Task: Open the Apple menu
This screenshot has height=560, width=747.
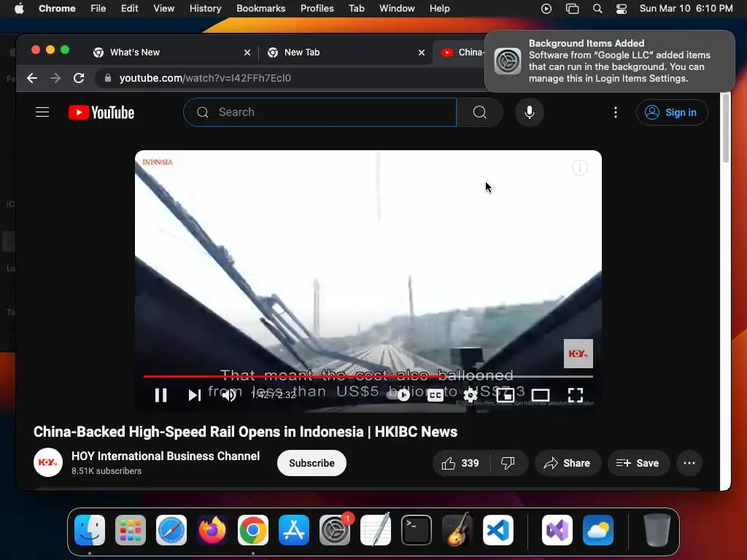Action: pyautogui.click(x=19, y=8)
